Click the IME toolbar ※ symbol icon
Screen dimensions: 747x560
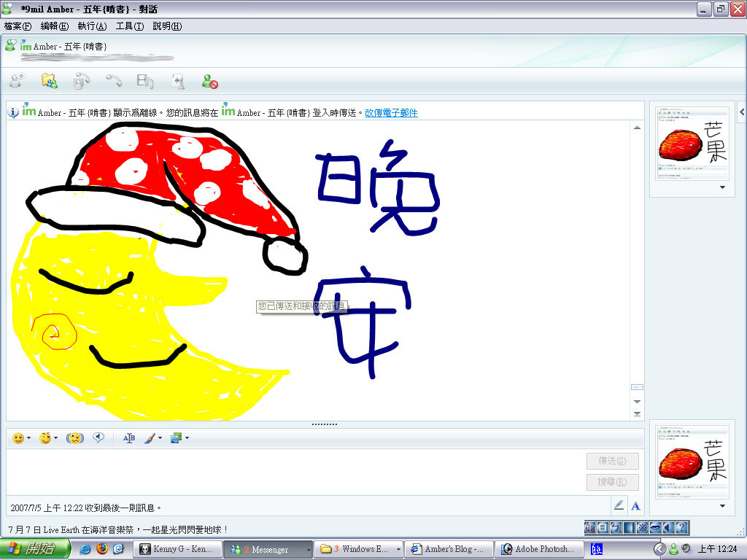pos(642,528)
